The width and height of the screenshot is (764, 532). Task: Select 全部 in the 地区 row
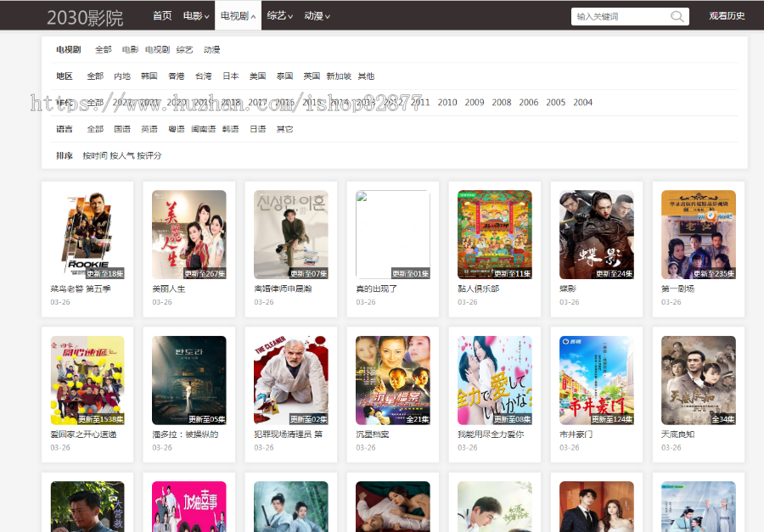tap(95, 76)
